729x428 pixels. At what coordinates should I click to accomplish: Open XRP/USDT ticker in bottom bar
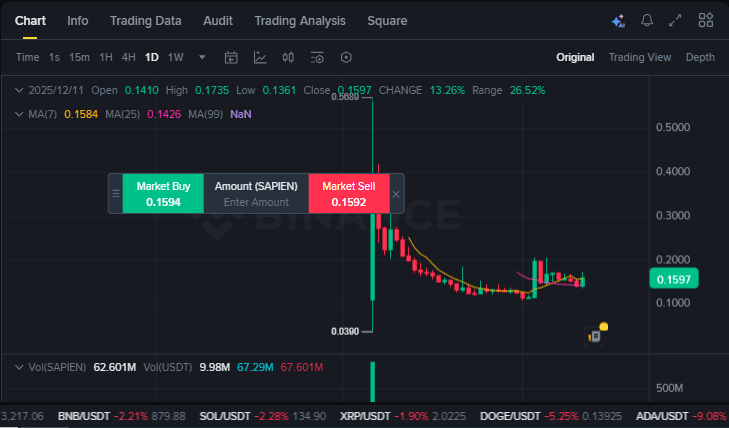point(403,416)
